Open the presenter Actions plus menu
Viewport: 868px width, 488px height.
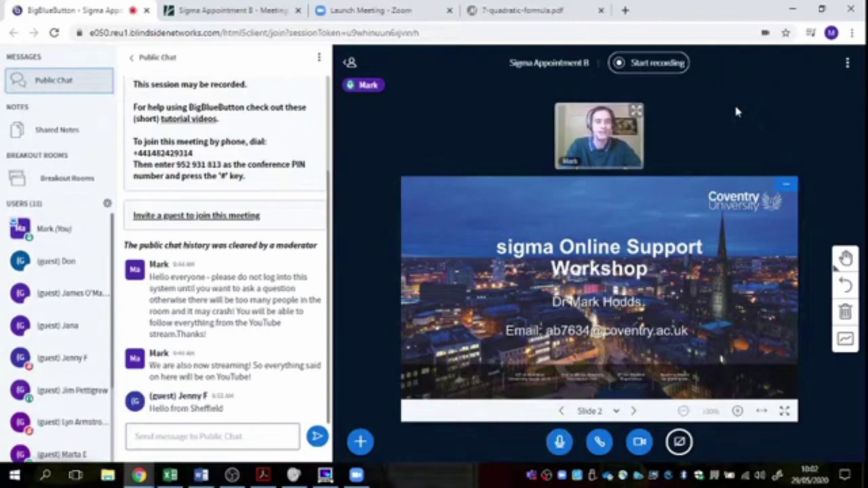tap(360, 442)
